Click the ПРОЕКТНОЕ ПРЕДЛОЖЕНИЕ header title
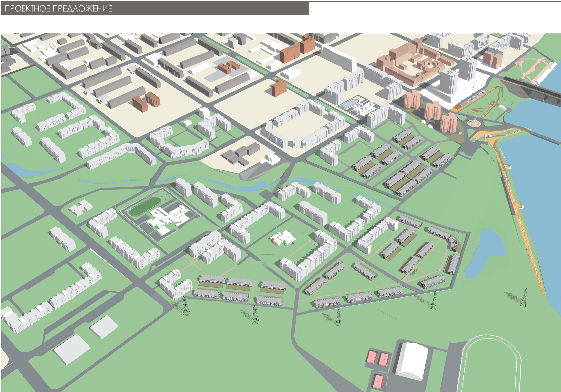 (x=58, y=9)
